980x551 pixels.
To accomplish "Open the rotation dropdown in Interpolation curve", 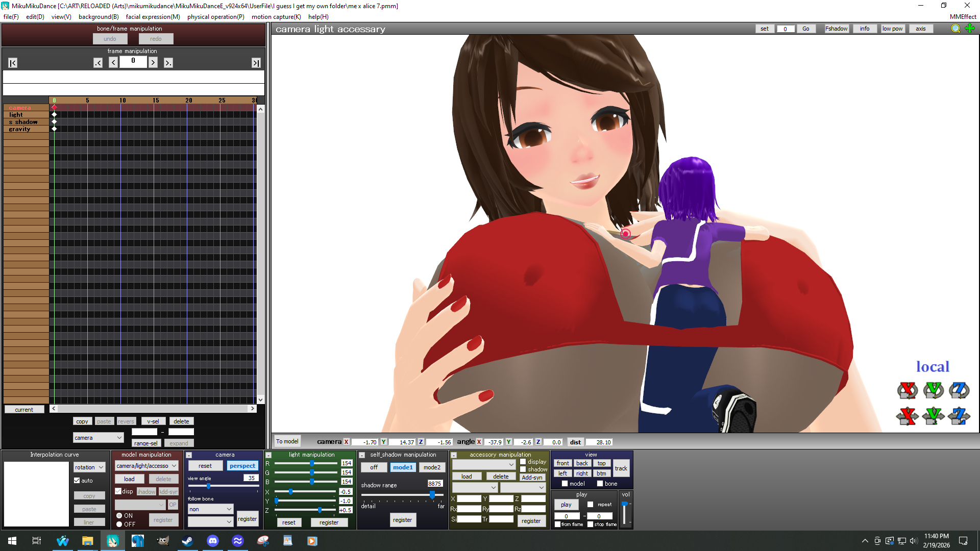I will coord(89,467).
